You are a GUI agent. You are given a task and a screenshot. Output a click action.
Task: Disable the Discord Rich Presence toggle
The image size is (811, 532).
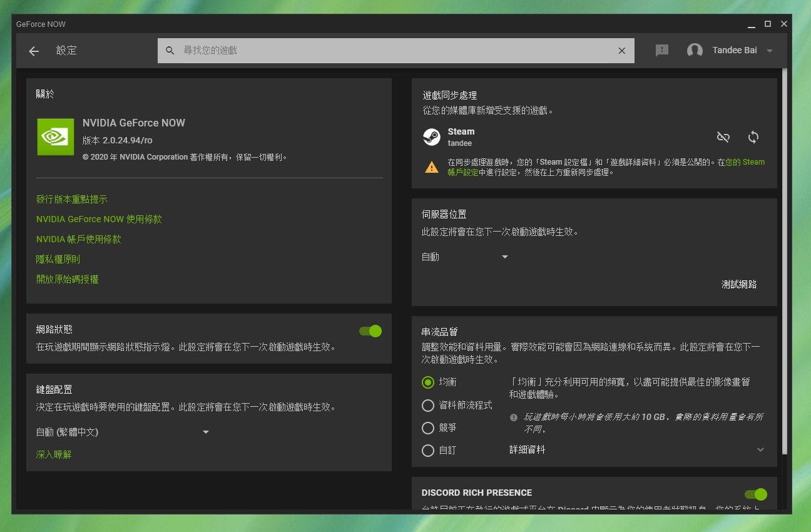tap(755, 494)
